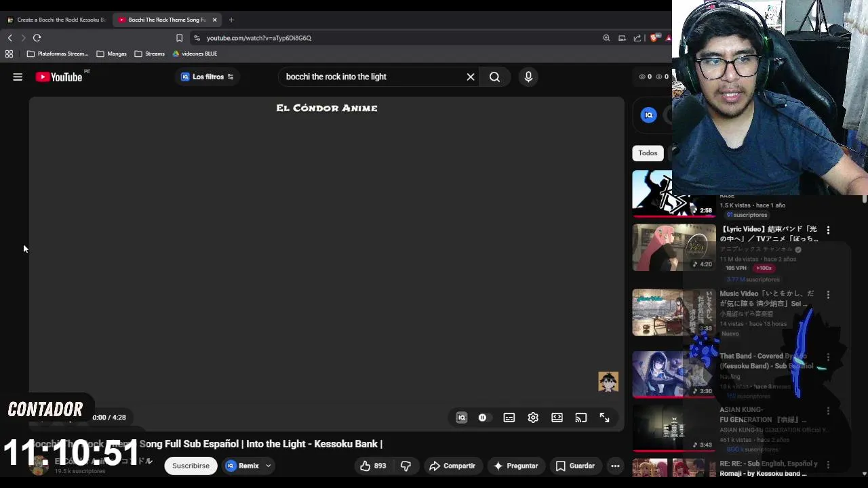Open options for Lyric Video recommendation

click(x=828, y=230)
